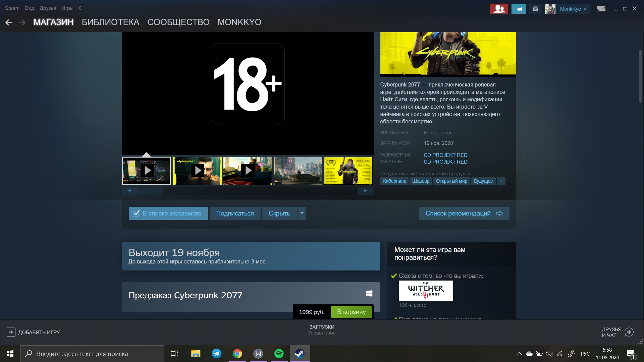Toggle the wishlist checkbox button
Screen dimensions: 644x362
coord(168,214)
